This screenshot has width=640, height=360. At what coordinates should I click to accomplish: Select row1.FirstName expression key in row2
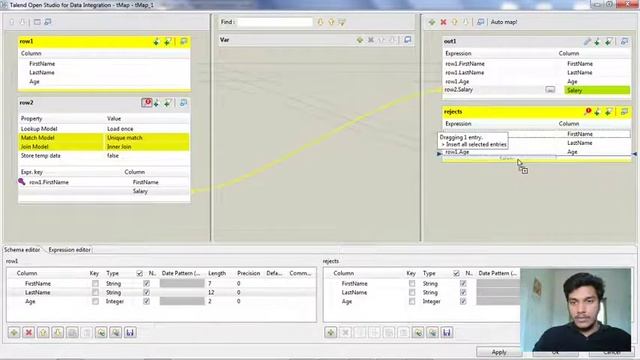point(49,182)
